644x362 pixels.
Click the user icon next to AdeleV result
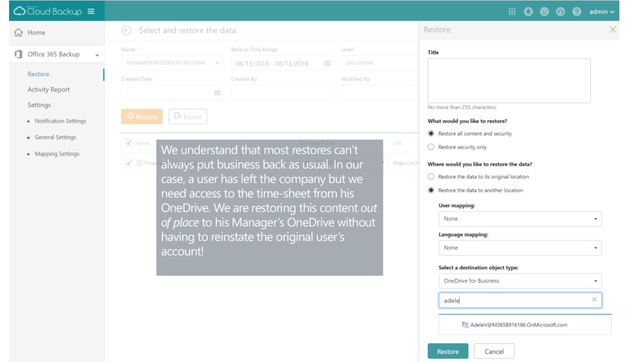coord(465,325)
